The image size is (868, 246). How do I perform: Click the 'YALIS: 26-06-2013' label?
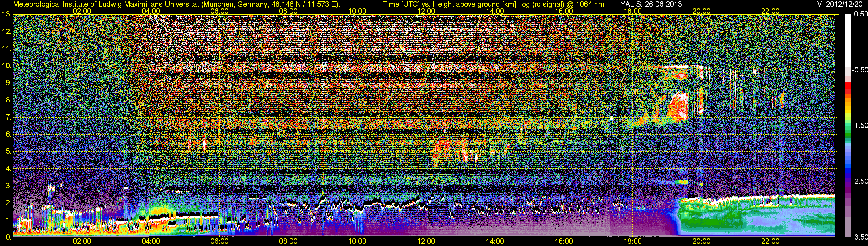pyautogui.click(x=651, y=4)
